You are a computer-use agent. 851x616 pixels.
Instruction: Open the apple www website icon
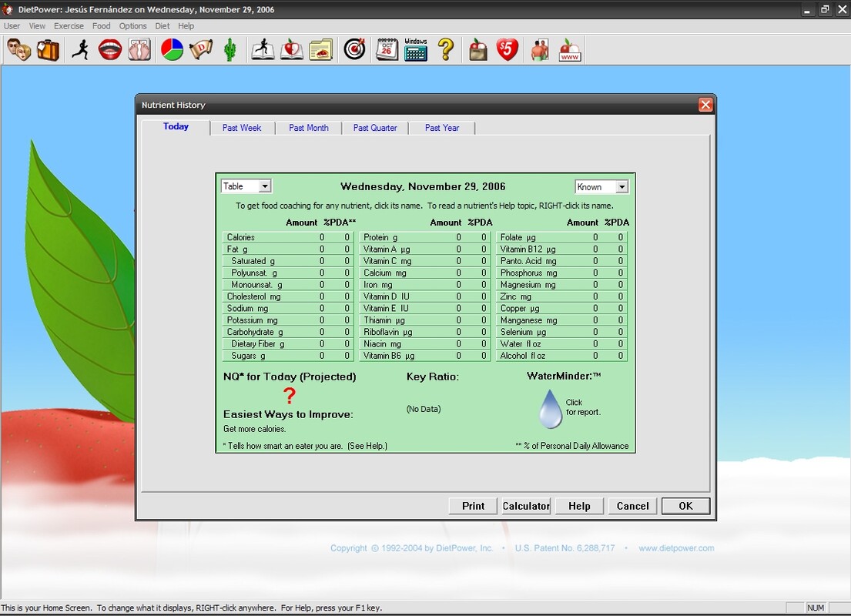coord(569,49)
